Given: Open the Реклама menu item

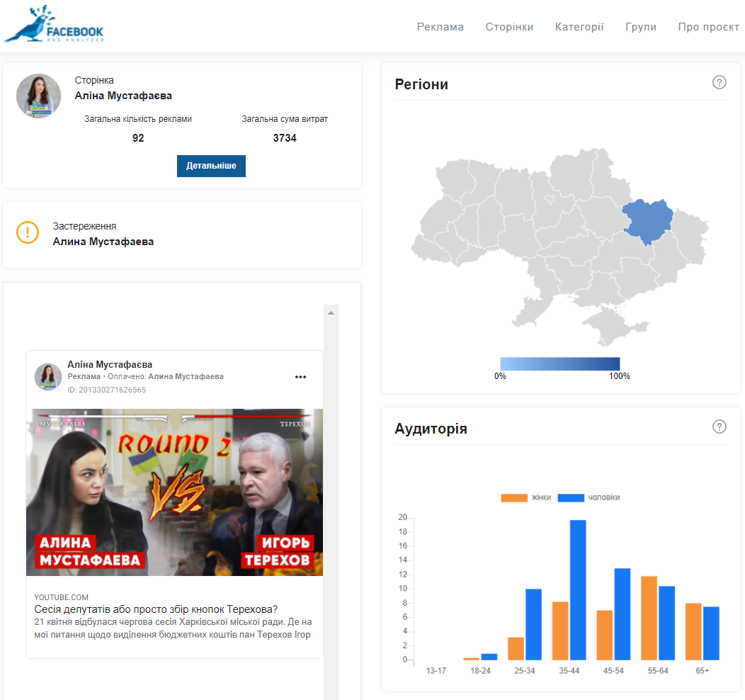Looking at the screenshot, I should click(440, 27).
